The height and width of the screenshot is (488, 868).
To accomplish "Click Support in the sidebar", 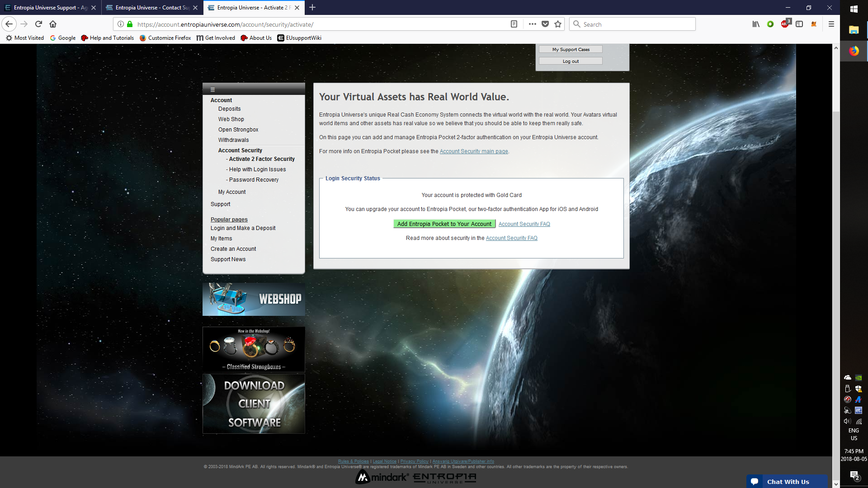I will 220,204.
